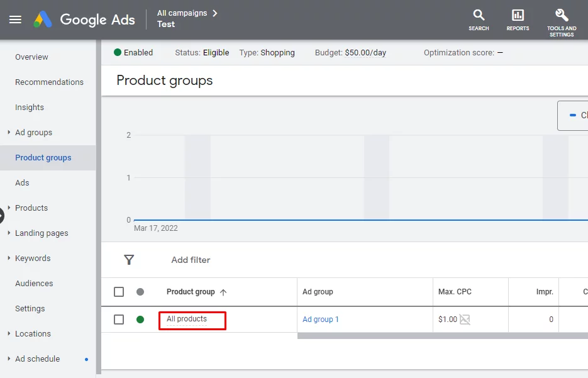Expand the Ad groups sidebar section
The image size is (588, 378).
(x=9, y=132)
